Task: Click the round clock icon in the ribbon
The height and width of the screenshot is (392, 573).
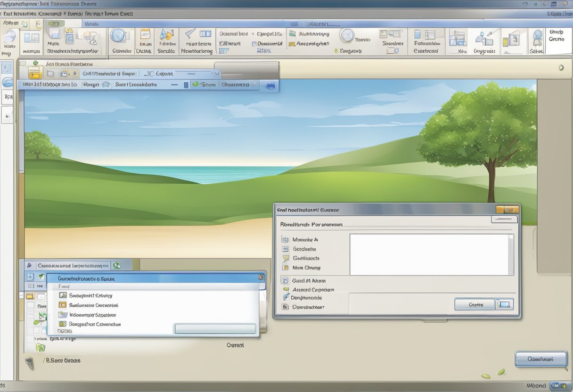Action: coord(347,36)
